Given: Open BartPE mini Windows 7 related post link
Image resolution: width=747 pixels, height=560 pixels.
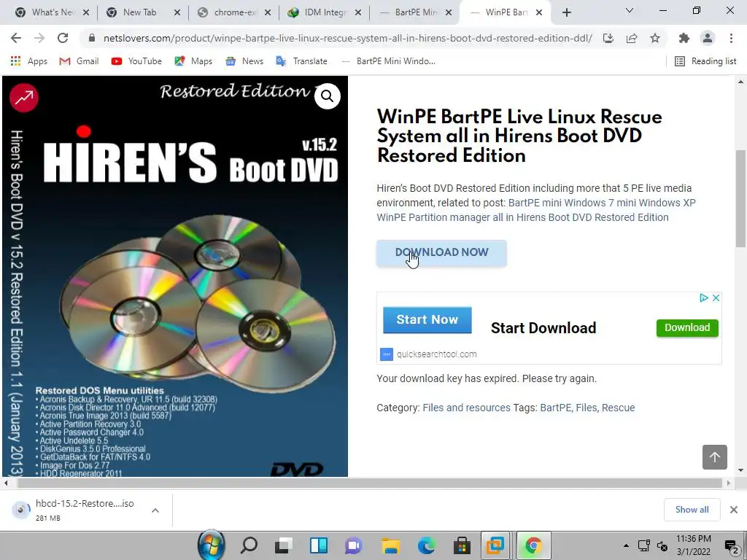Looking at the screenshot, I should click(536, 210).
